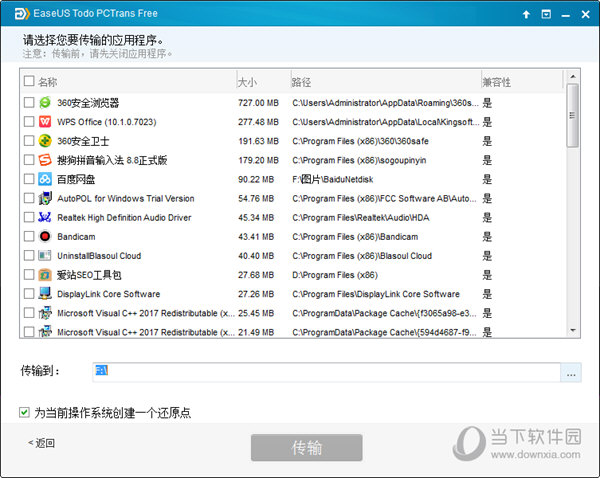
Task: Click the vertical scrollbar thumb
Action: coord(572,116)
